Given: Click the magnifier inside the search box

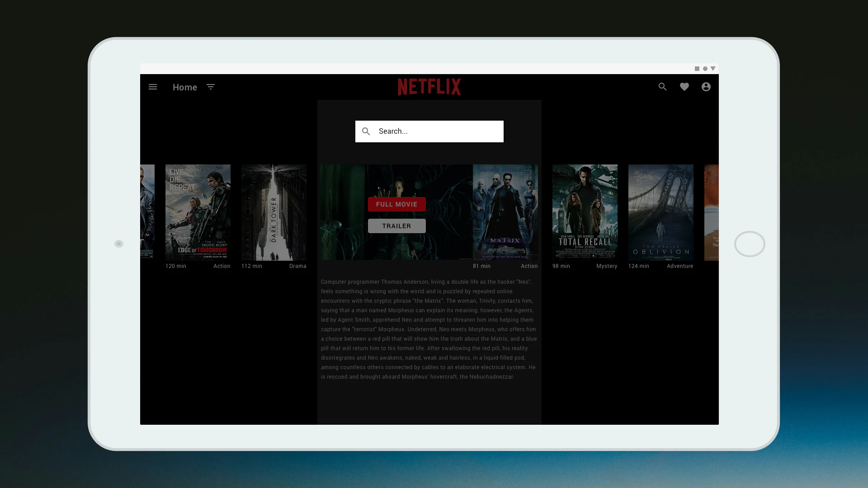Looking at the screenshot, I should [366, 131].
